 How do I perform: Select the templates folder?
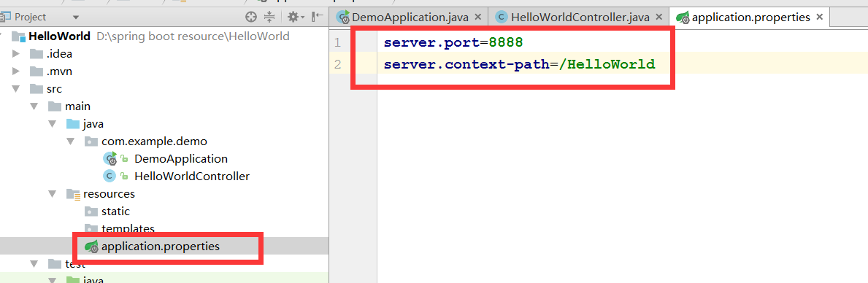pyautogui.click(x=128, y=228)
